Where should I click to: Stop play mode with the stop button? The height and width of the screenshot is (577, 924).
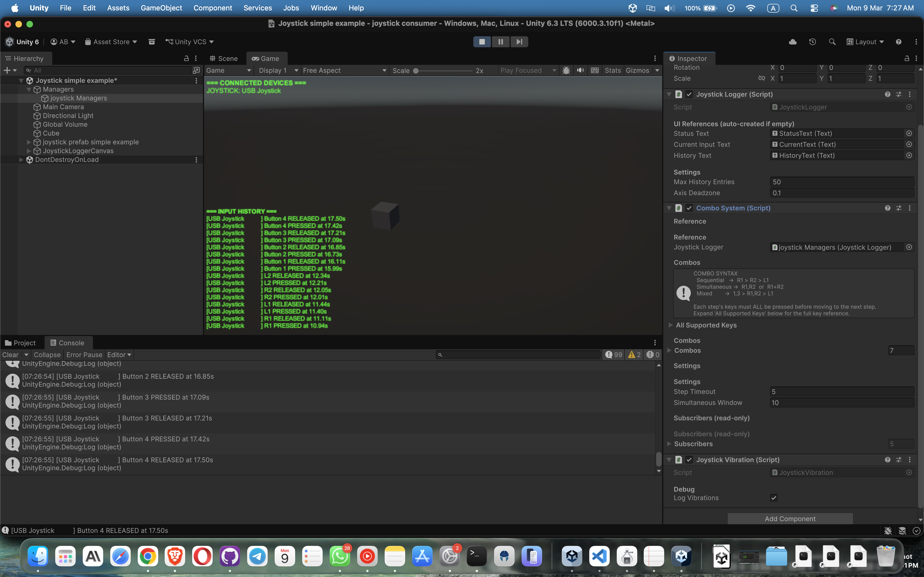482,41
